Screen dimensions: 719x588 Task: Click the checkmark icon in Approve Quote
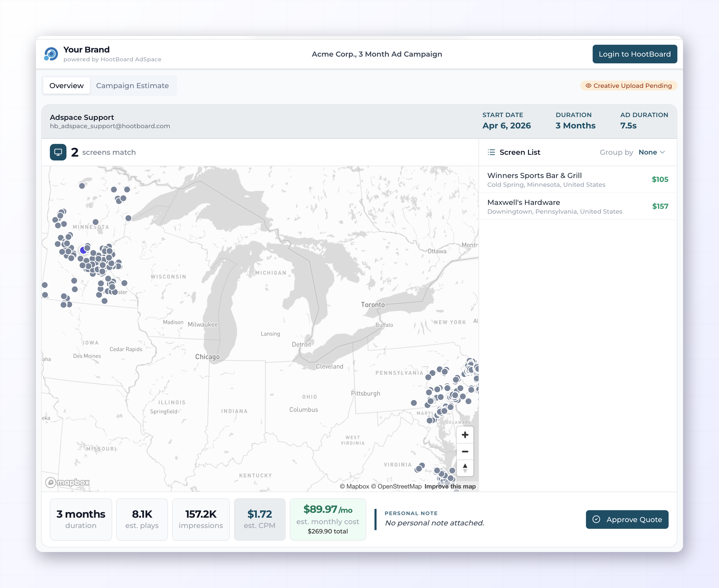click(x=596, y=520)
